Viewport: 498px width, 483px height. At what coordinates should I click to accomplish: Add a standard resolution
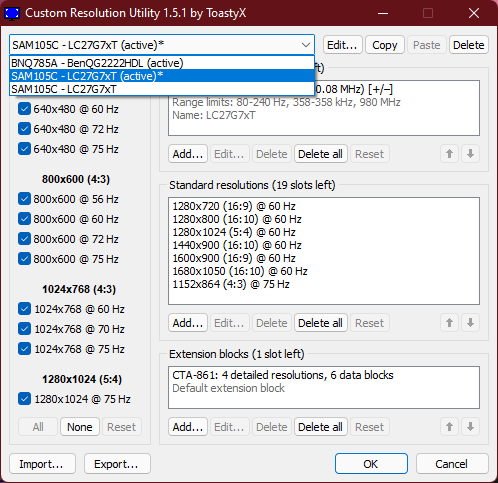pos(188,322)
